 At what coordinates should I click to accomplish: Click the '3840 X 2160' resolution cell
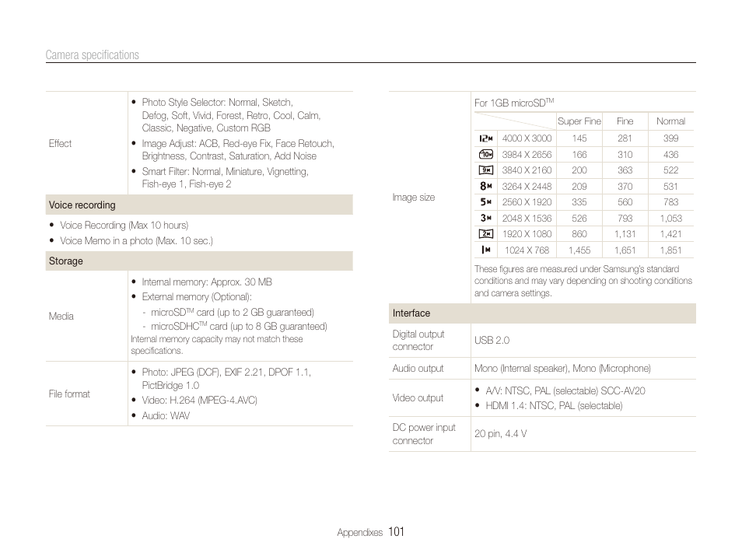coord(527,170)
